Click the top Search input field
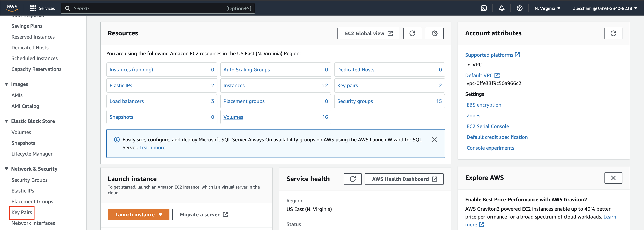The width and height of the screenshot is (644, 230). (x=158, y=8)
